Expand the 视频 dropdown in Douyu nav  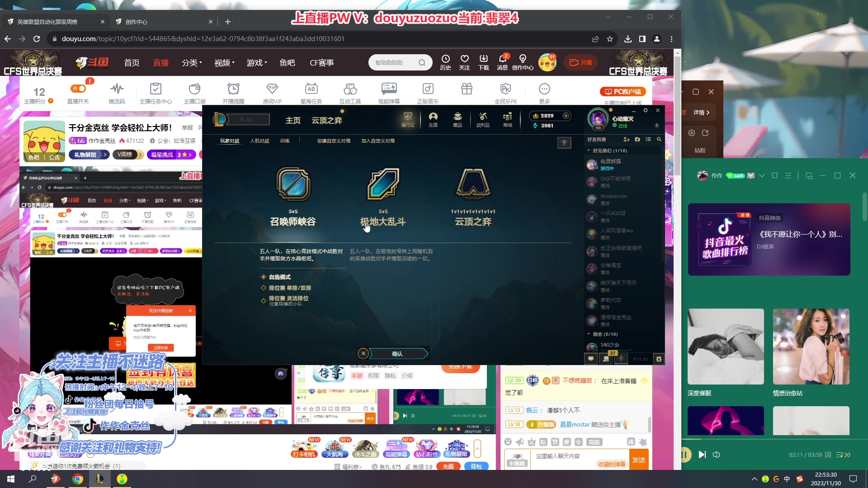[x=224, y=63]
